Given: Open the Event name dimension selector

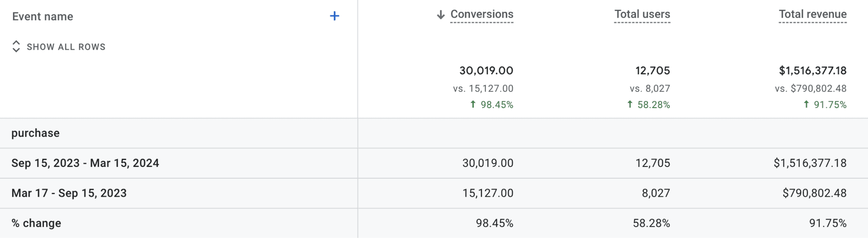Looking at the screenshot, I should click(x=42, y=17).
